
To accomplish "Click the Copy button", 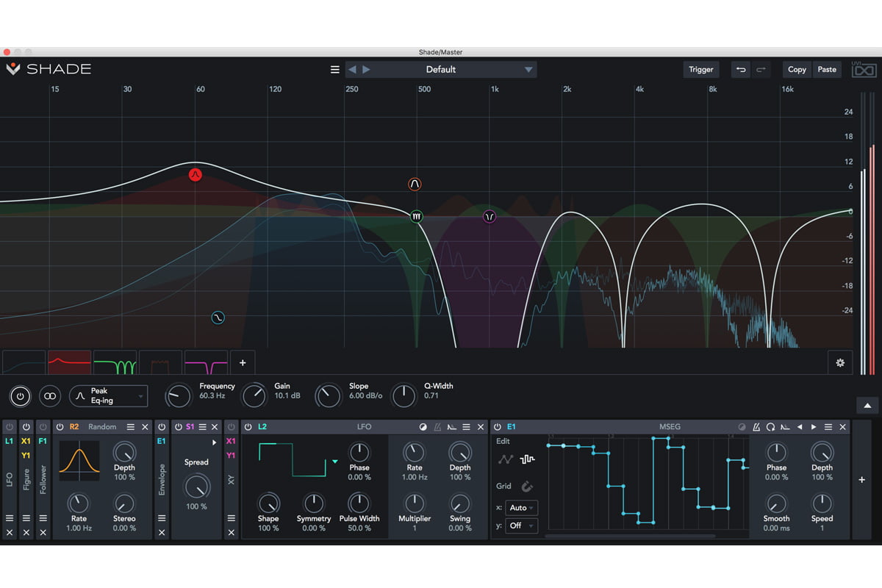I will 797,70.
